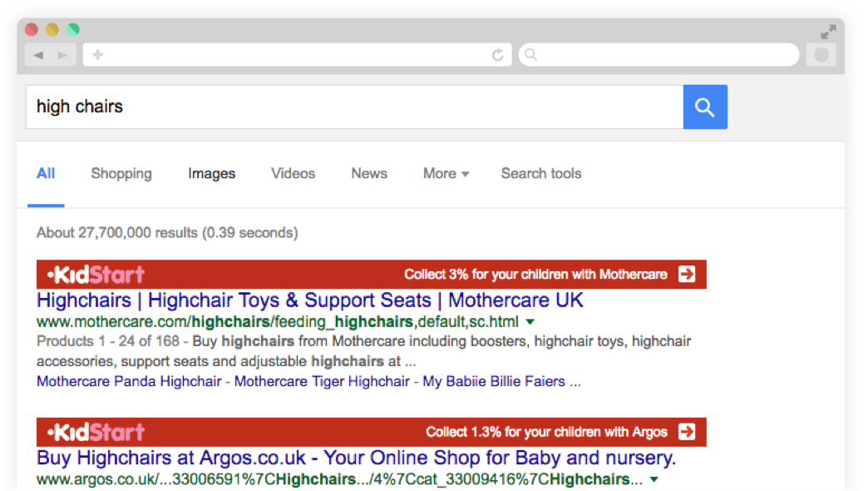
Task: Open the News tab
Action: (x=369, y=173)
